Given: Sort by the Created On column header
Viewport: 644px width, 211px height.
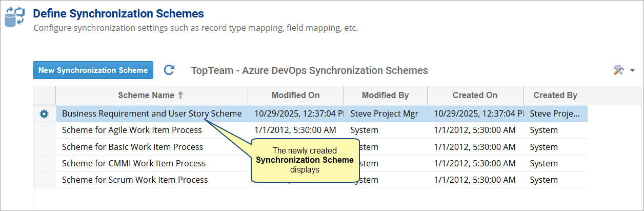Looking at the screenshot, I should pos(475,95).
